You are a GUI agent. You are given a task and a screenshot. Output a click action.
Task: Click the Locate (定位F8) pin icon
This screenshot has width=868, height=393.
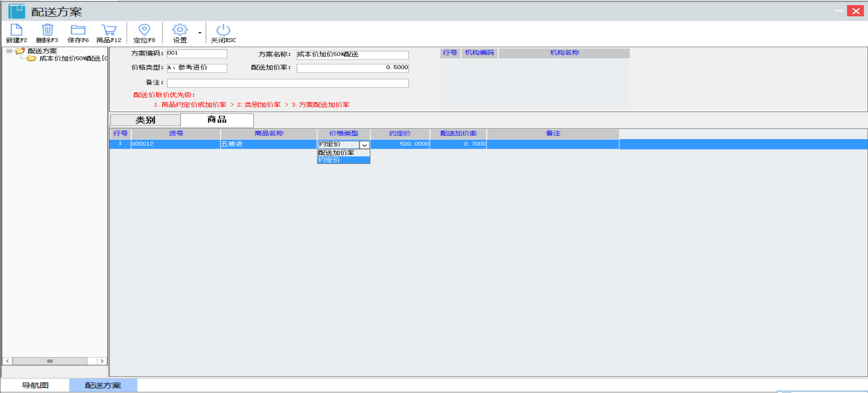144,30
